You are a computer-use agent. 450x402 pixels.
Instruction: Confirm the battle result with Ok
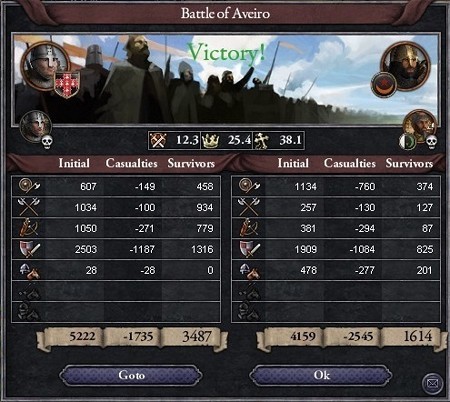coord(321,375)
